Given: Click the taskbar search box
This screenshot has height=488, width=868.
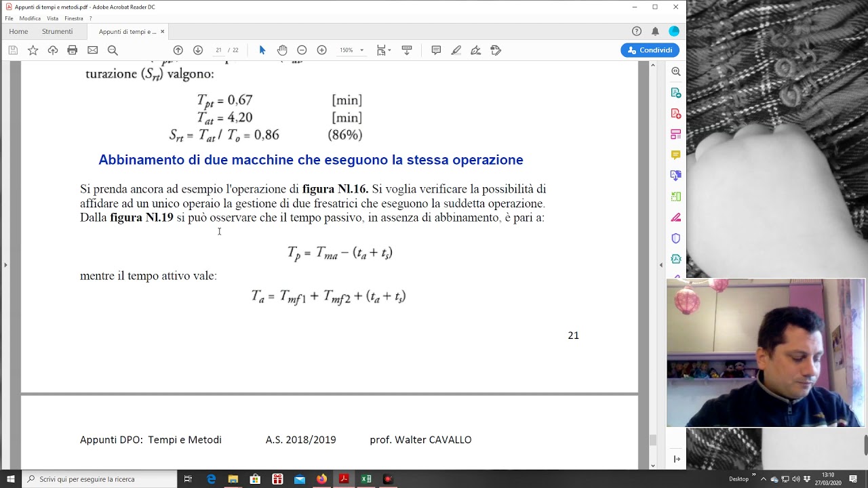Looking at the screenshot, I should (x=100, y=479).
